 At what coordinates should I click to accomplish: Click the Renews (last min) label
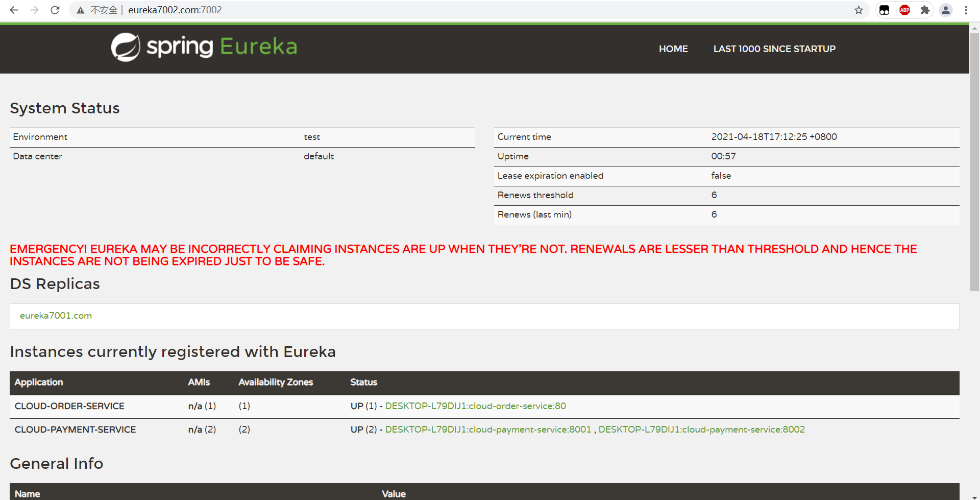click(x=534, y=215)
